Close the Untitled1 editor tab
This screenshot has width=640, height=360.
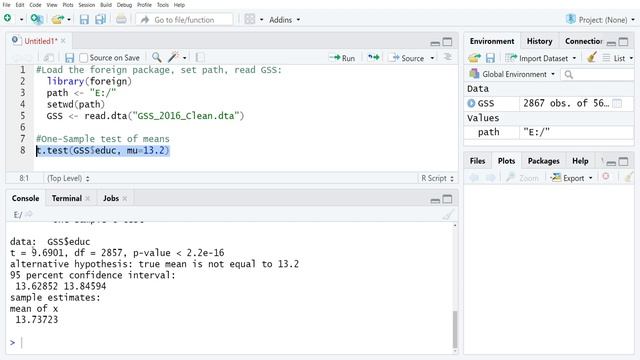pos(63,41)
